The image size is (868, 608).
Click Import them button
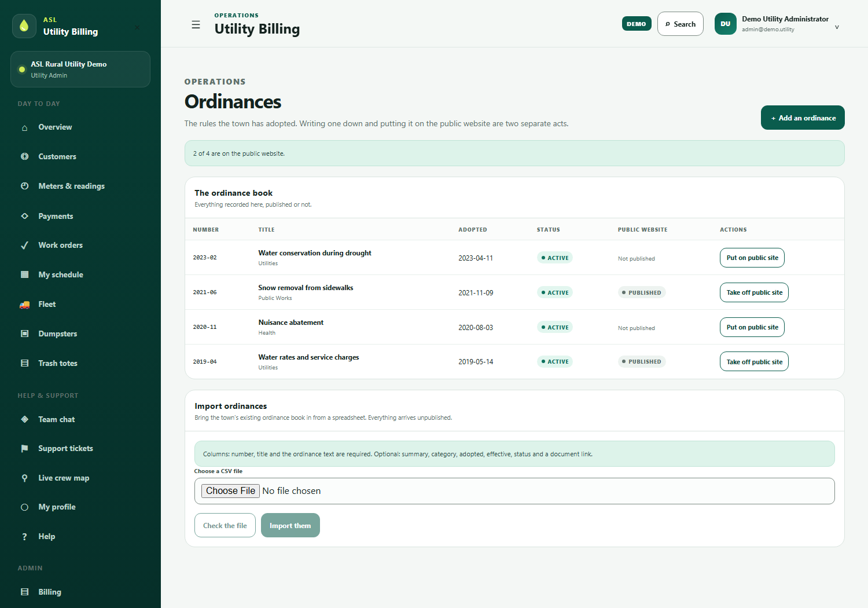click(290, 525)
